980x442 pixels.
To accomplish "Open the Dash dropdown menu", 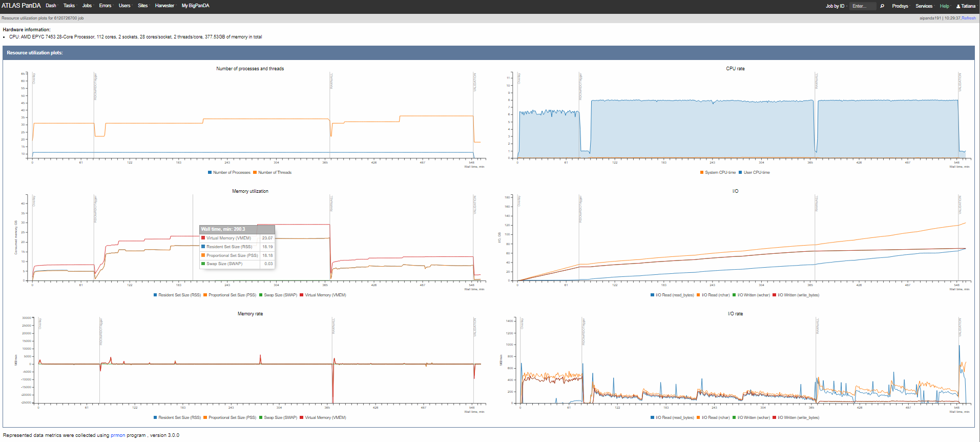I will click(x=51, y=6).
